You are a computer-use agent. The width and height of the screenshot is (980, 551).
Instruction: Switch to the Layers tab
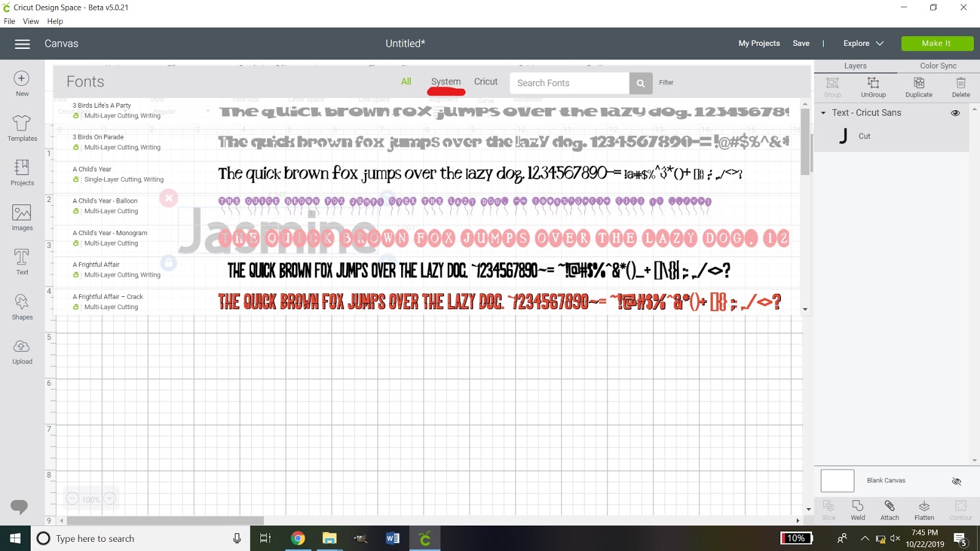coord(855,66)
